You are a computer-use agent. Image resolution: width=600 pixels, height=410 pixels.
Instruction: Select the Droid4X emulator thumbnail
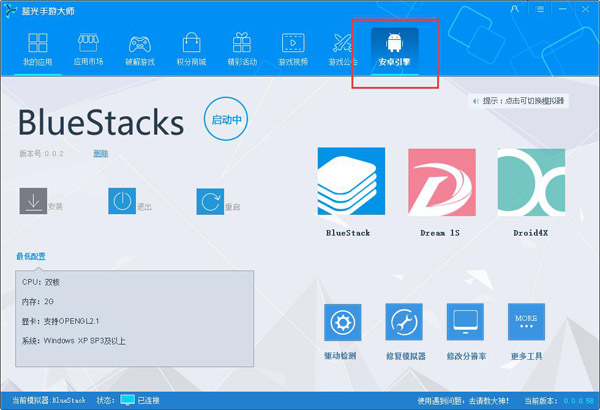click(x=531, y=182)
